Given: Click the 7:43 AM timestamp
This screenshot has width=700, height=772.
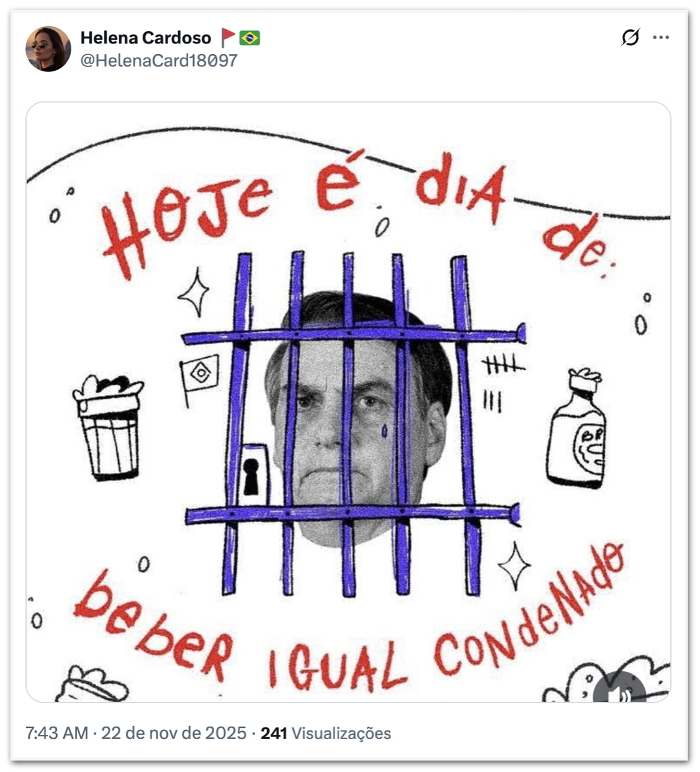Looking at the screenshot, I should click(56, 733).
